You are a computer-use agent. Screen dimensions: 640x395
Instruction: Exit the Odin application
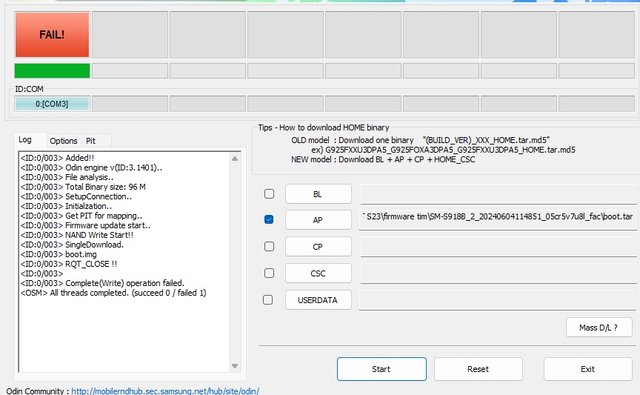coord(588,369)
